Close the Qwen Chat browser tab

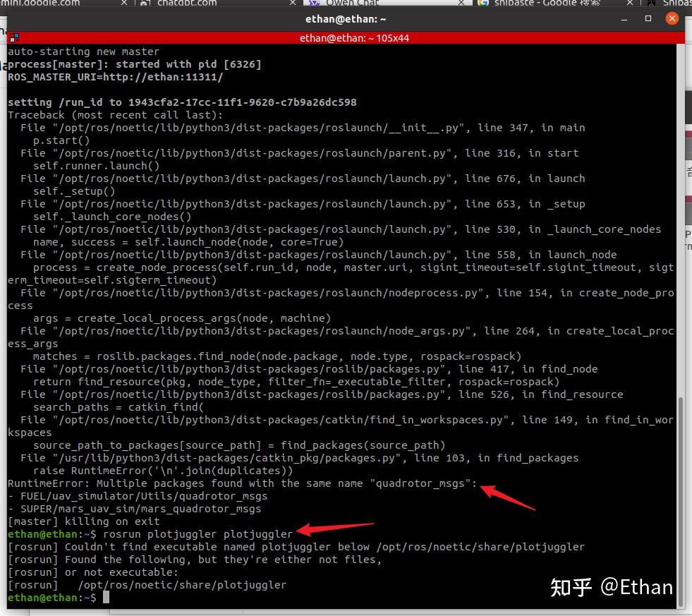tap(461, 3)
